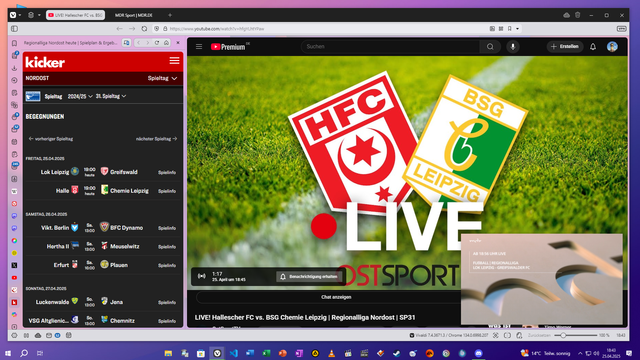Go to nächster Spieltag
Screen dimensions: 640x360
point(156,139)
